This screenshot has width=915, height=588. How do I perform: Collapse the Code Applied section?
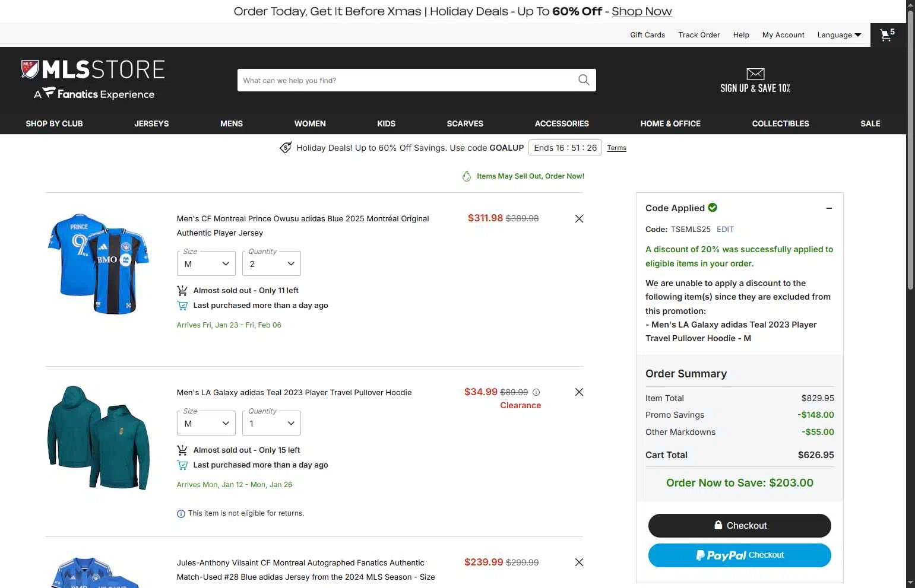829,208
